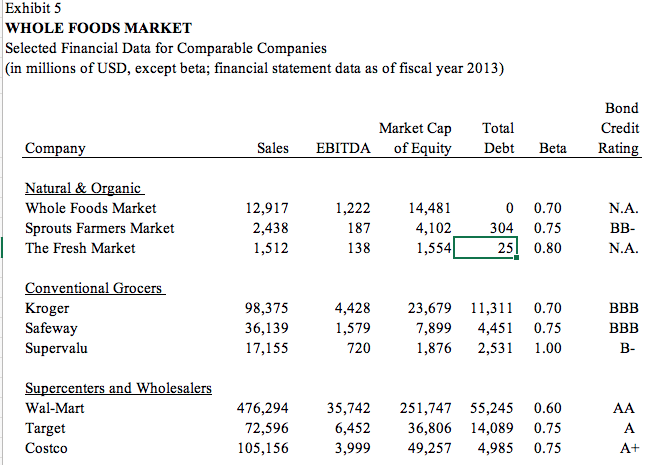The width and height of the screenshot is (661, 465).
Task: Click Safeway market cap 7,899
Action: (x=434, y=328)
